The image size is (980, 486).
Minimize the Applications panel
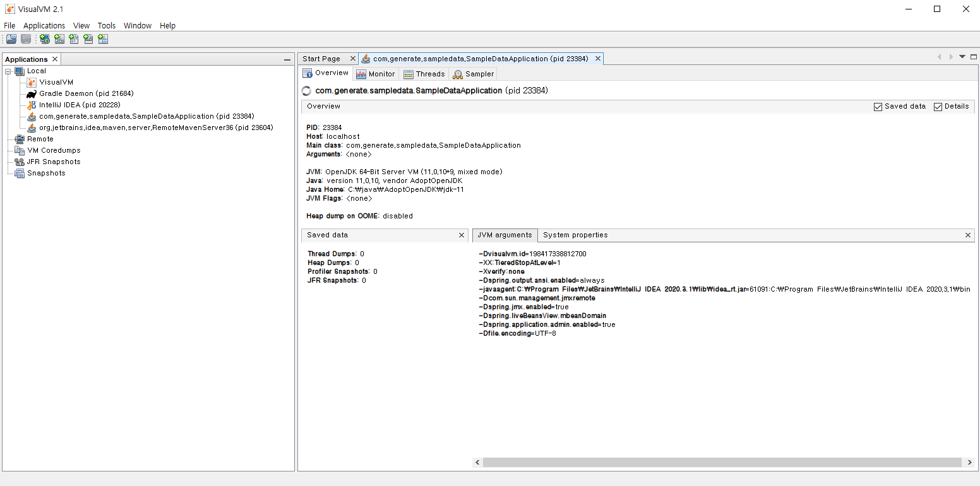click(287, 59)
